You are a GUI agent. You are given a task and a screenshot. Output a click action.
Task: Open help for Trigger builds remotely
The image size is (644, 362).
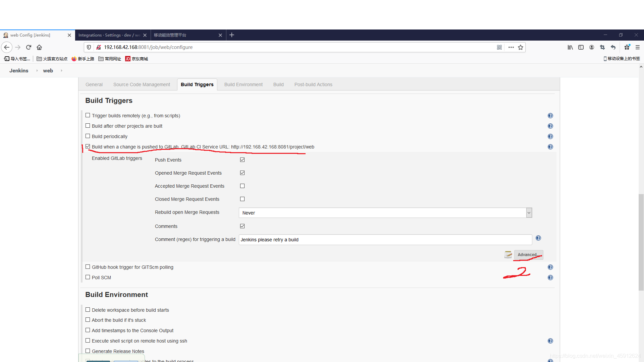[550, 116]
